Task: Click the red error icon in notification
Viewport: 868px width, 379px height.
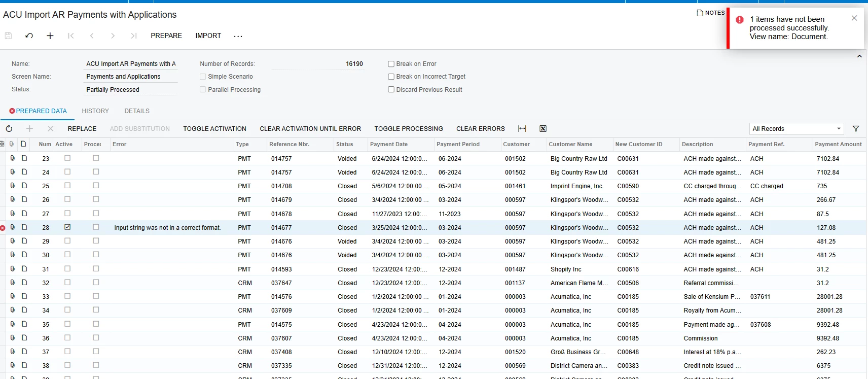Action: coord(740,20)
